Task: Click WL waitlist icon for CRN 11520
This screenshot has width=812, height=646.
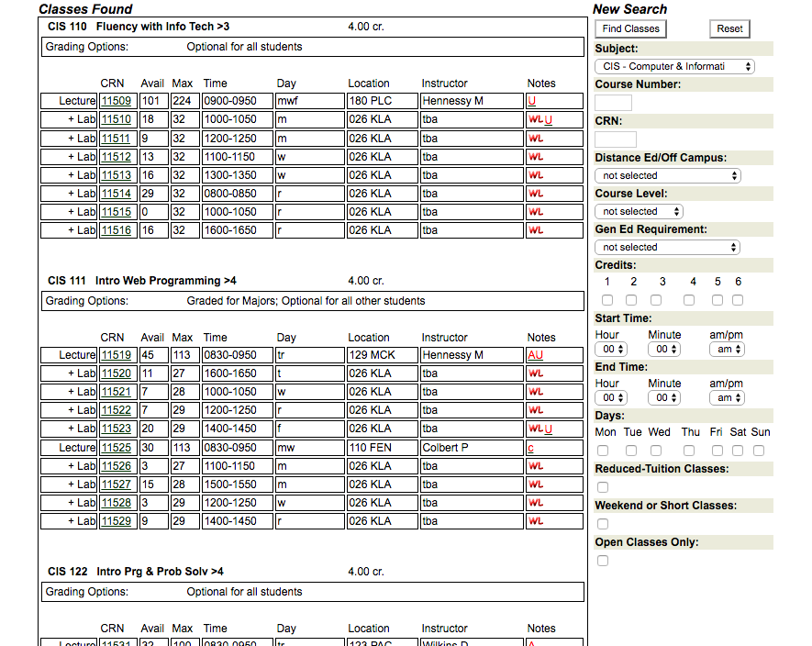Action: tap(536, 373)
